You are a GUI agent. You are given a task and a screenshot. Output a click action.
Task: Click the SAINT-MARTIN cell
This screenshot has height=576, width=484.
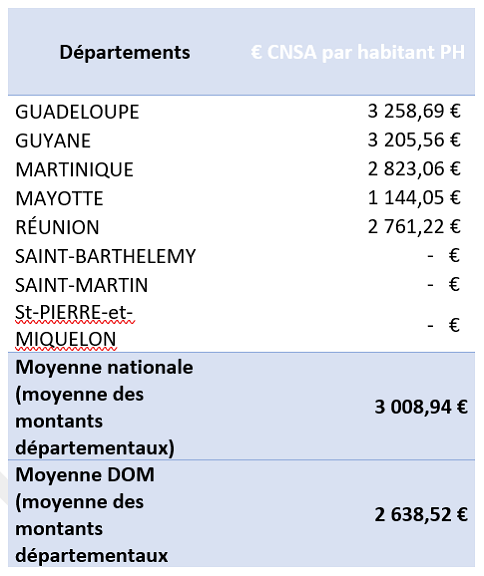click(x=82, y=285)
